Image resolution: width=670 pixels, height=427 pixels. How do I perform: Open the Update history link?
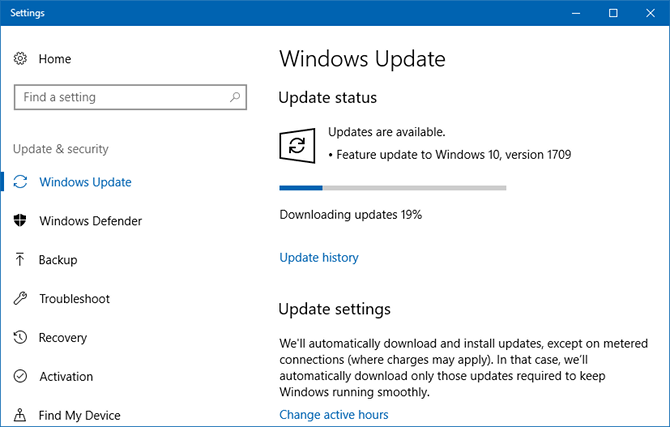pos(319,258)
